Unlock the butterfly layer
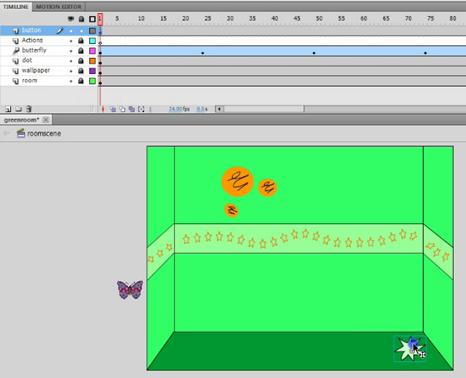 [x=81, y=51]
